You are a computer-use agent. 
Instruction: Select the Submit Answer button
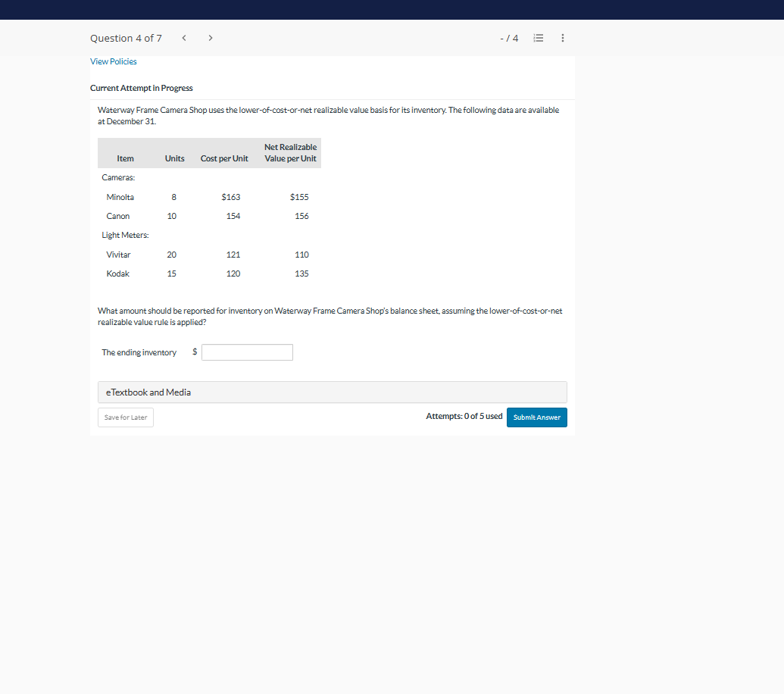pos(536,417)
